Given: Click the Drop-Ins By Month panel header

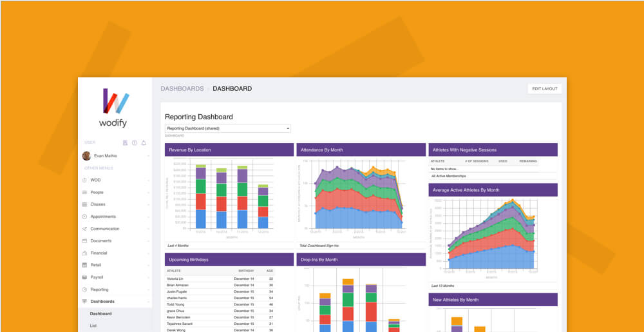Looking at the screenshot, I should (x=361, y=260).
